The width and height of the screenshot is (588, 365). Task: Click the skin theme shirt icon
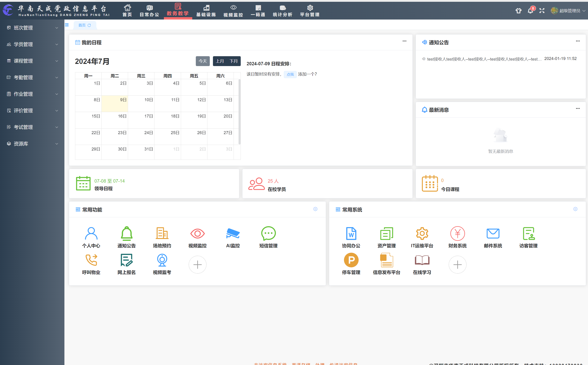(x=518, y=11)
